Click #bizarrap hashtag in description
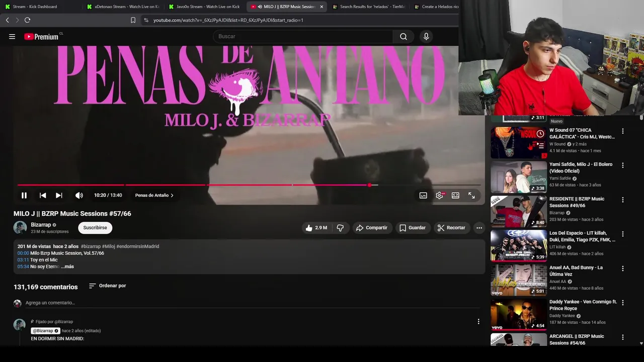The image size is (644, 362). (91, 246)
